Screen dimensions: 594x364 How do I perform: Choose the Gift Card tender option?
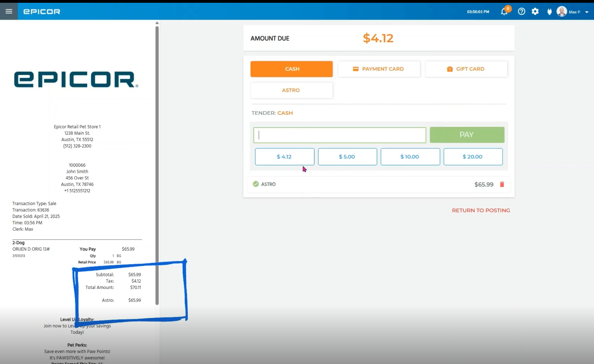(466, 69)
